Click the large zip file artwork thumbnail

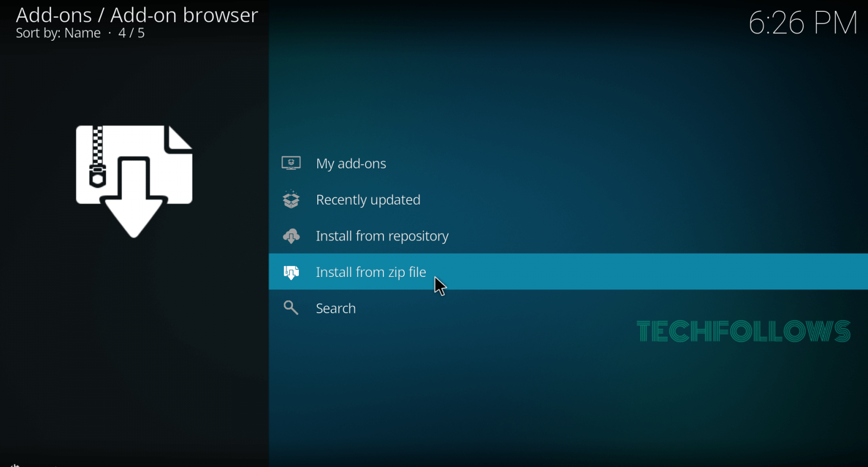[x=134, y=181]
